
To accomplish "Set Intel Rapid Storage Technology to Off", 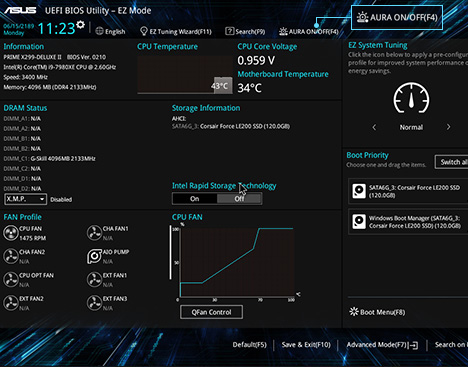I will click(x=239, y=199).
